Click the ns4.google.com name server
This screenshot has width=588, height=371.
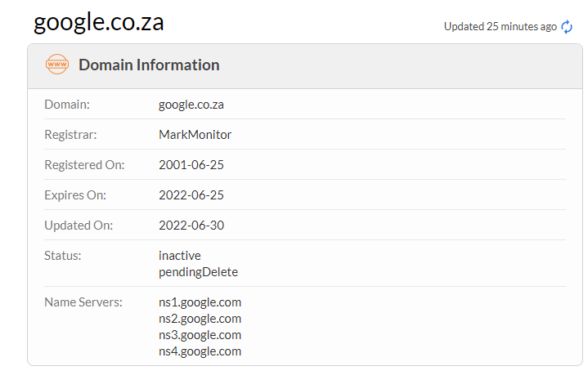pyautogui.click(x=200, y=351)
